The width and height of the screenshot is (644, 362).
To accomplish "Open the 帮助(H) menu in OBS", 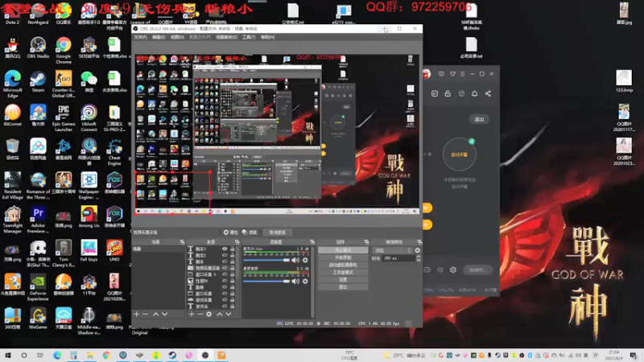I will [x=267, y=37].
